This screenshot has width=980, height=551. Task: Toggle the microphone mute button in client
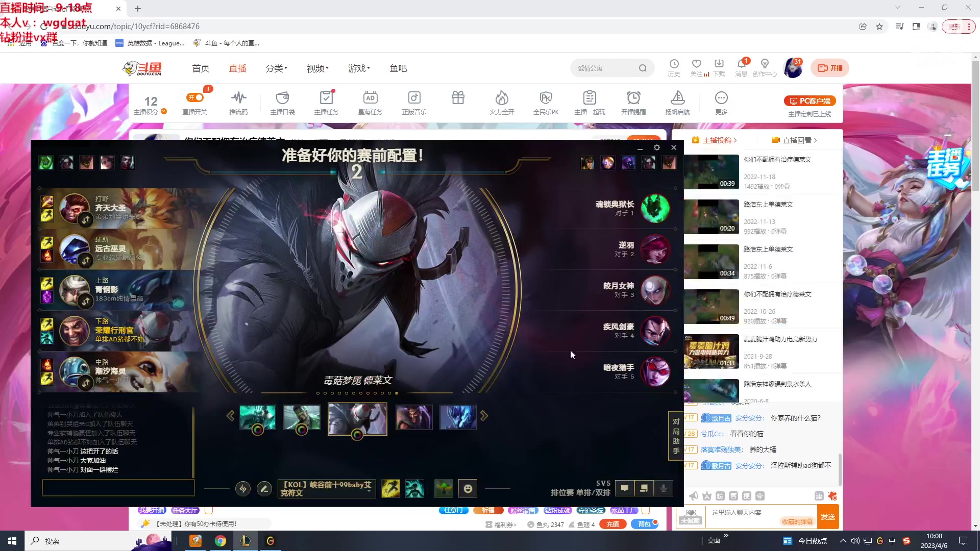tap(663, 488)
